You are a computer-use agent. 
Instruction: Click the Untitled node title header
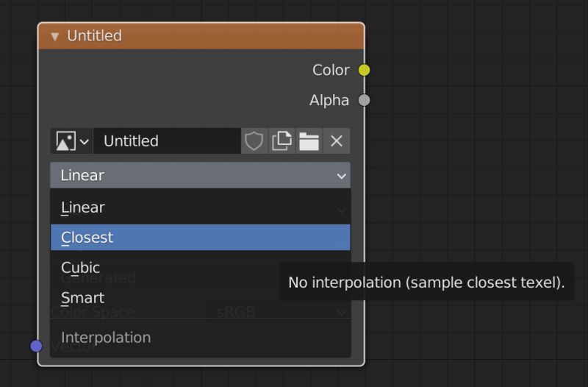201,36
